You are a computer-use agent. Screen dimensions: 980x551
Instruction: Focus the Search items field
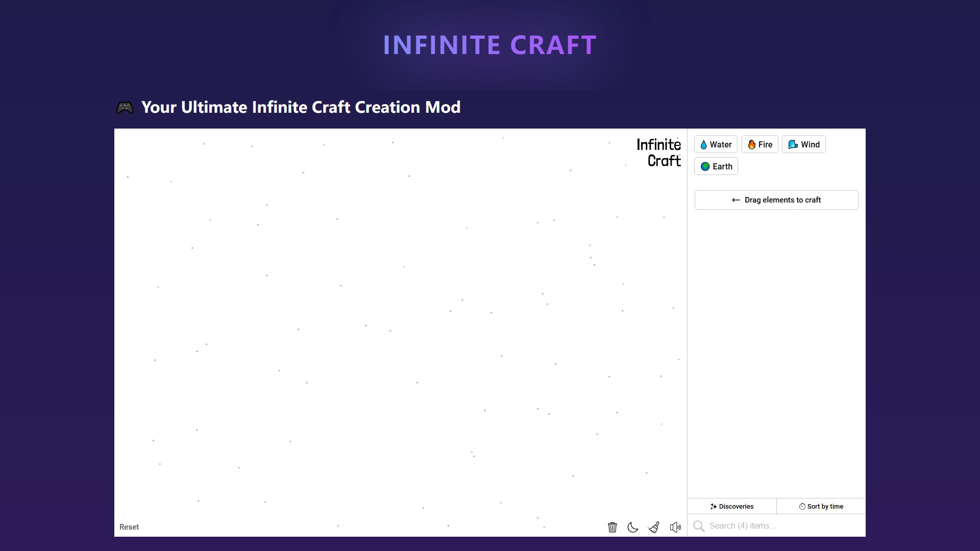coord(781,525)
